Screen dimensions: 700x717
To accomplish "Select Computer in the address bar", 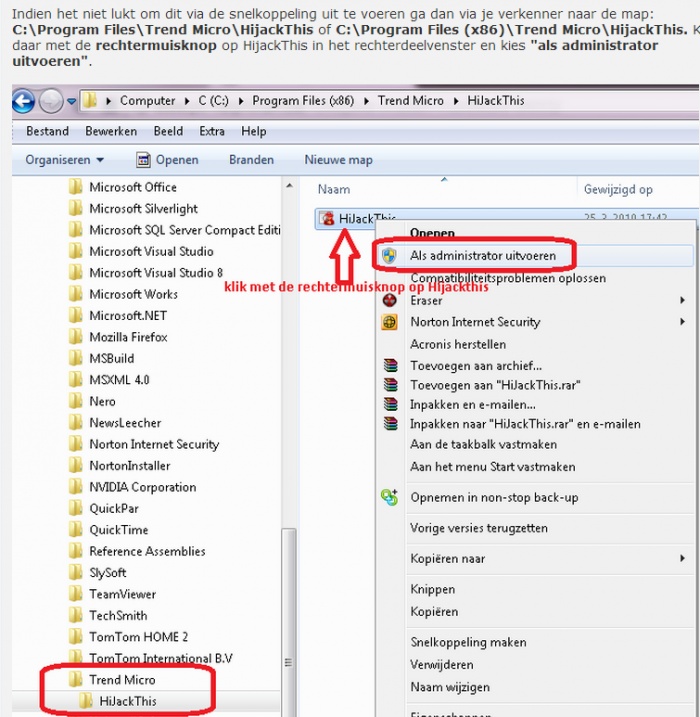I will [147, 101].
